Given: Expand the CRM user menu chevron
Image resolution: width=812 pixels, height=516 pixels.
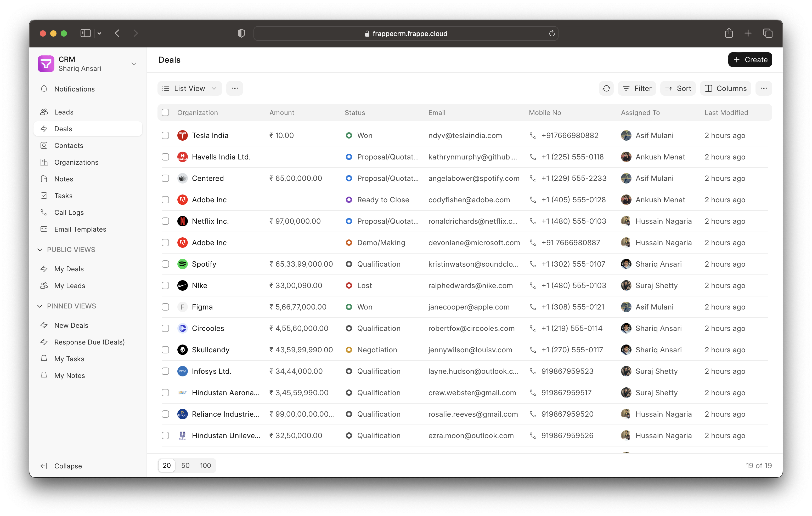Looking at the screenshot, I should click(x=134, y=64).
